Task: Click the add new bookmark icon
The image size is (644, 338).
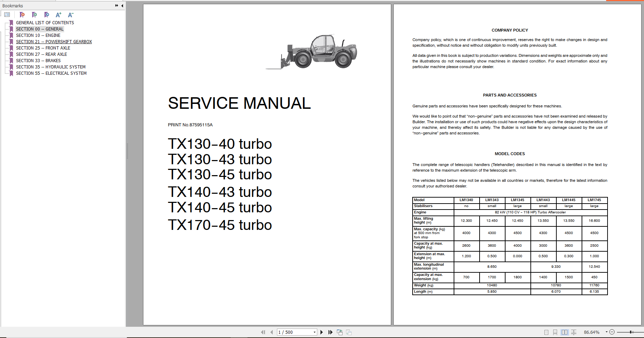Action: (34, 15)
